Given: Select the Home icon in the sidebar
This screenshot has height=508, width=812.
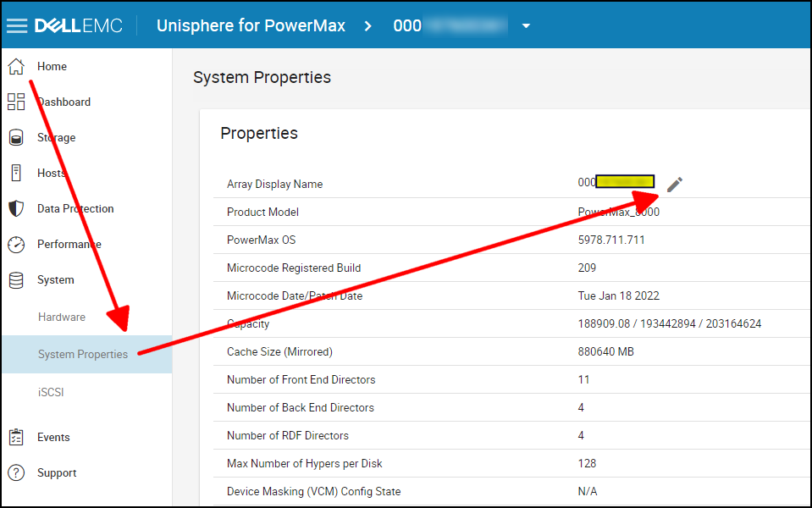Looking at the screenshot, I should coord(15,66).
